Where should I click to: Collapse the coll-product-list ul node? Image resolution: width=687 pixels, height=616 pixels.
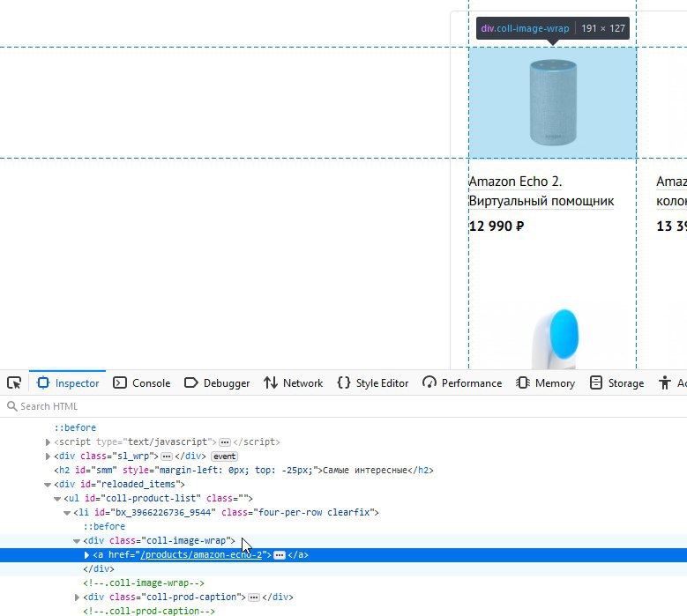57,499
